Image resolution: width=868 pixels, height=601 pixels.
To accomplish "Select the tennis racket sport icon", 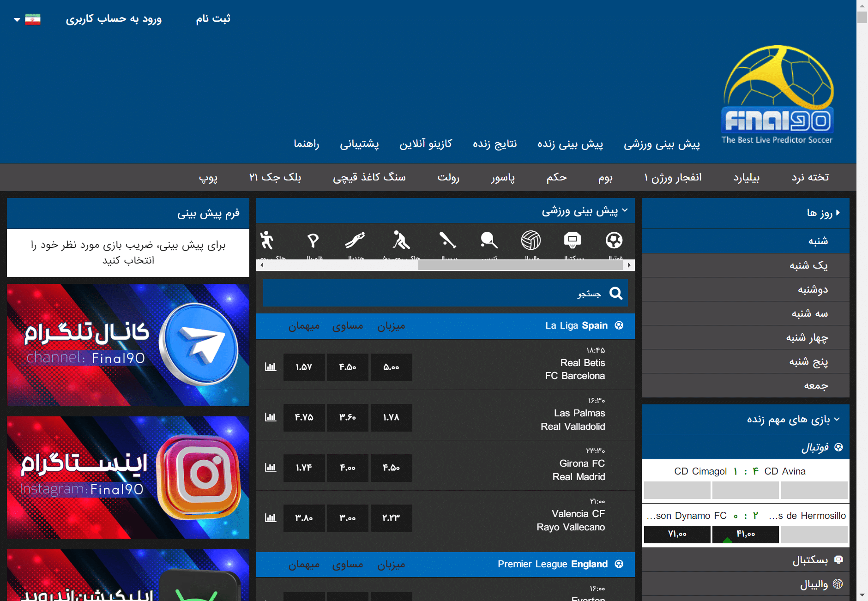I will (489, 240).
